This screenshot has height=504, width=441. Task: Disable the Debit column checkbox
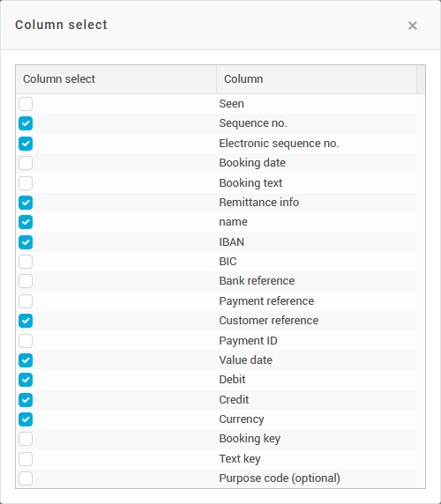click(26, 380)
